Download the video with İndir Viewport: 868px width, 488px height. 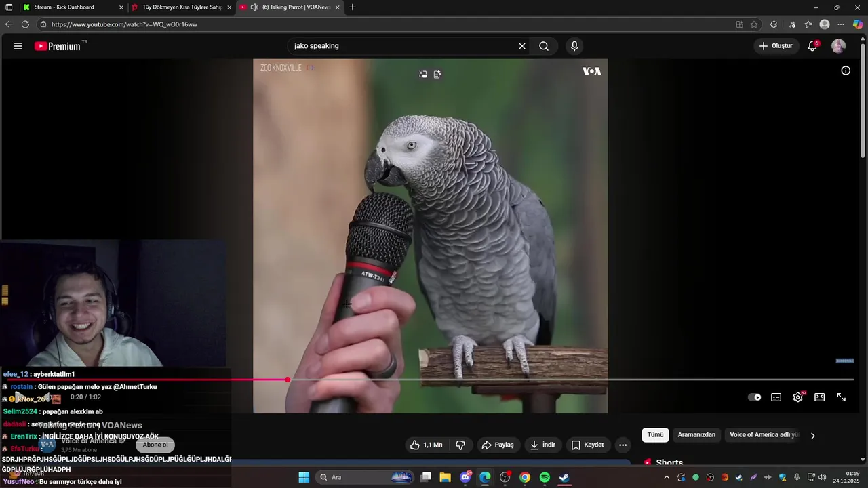[543, 445]
